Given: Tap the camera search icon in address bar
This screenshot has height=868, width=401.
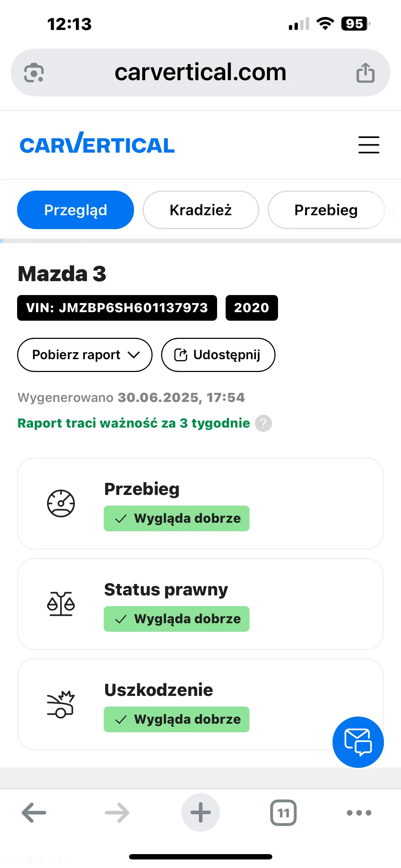Looking at the screenshot, I should point(34,73).
